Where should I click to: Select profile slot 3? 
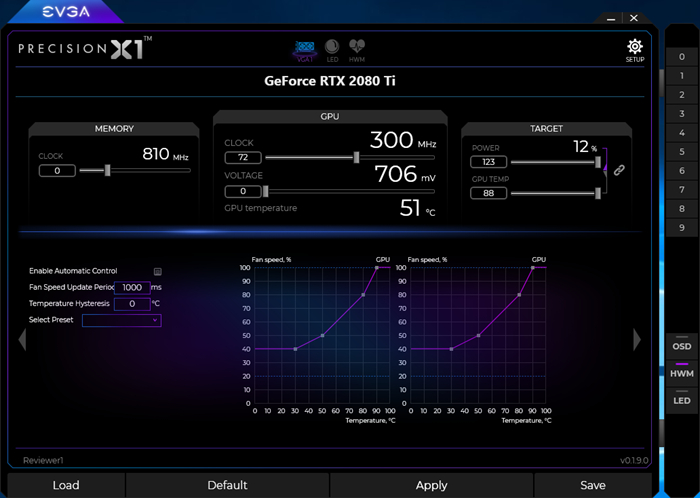click(x=682, y=114)
